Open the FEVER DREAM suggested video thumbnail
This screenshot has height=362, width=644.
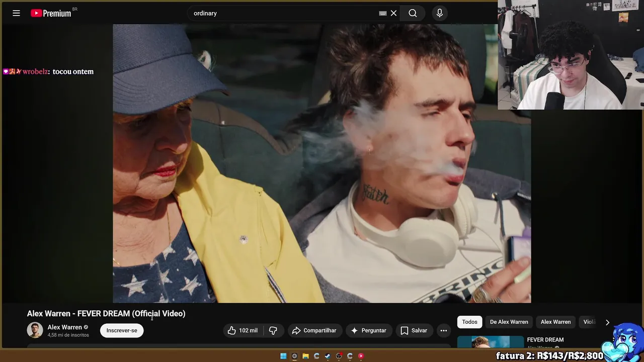pos(491,342)
